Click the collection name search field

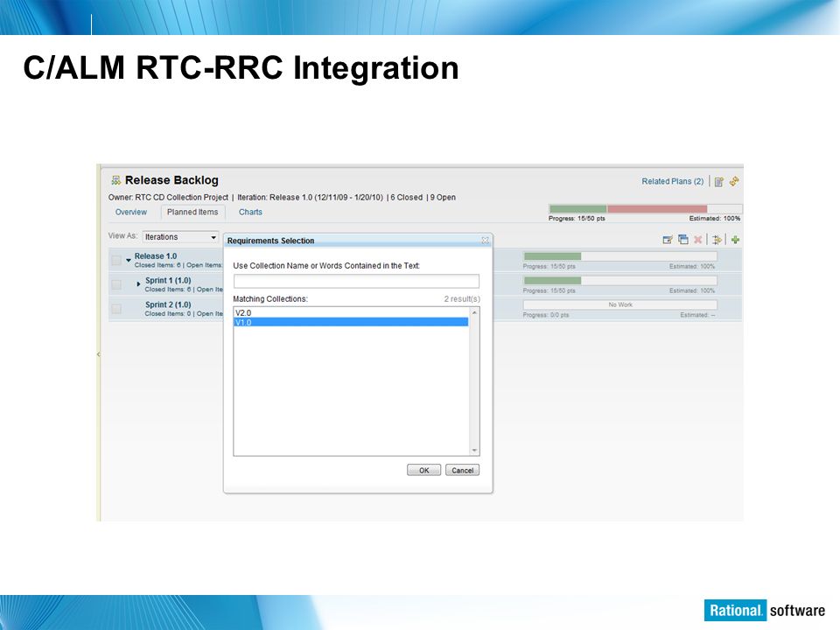point(356,281)
